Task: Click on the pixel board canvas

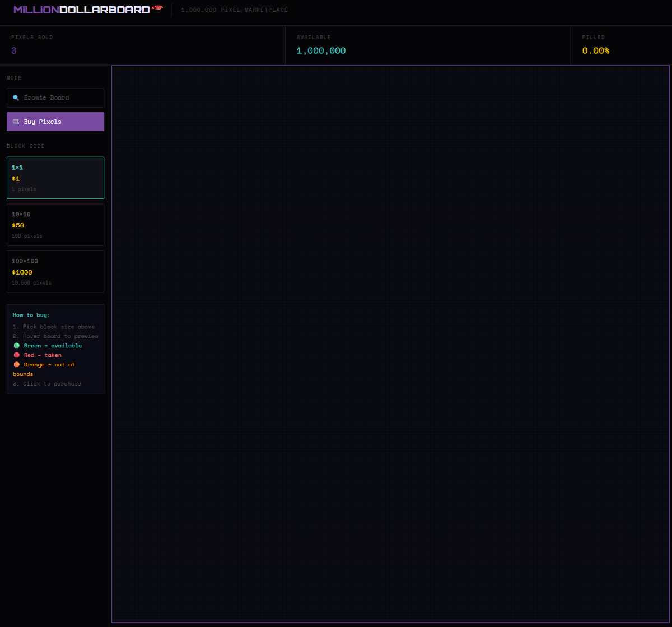Action: pos(390,344)
